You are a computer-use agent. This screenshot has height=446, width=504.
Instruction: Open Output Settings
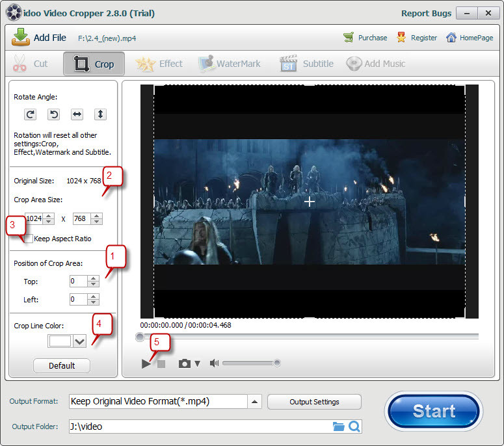pyautogui.click(x=314, y=402)
